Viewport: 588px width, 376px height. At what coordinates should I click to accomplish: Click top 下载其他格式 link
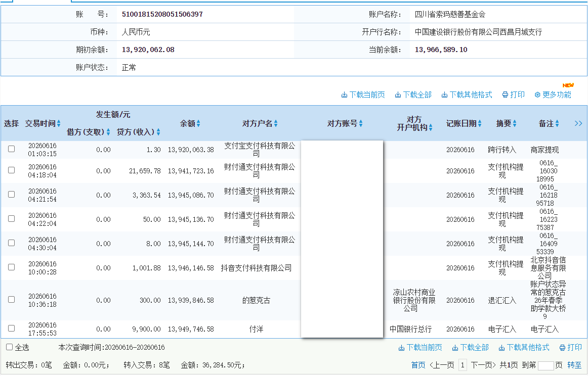[467, 95]
